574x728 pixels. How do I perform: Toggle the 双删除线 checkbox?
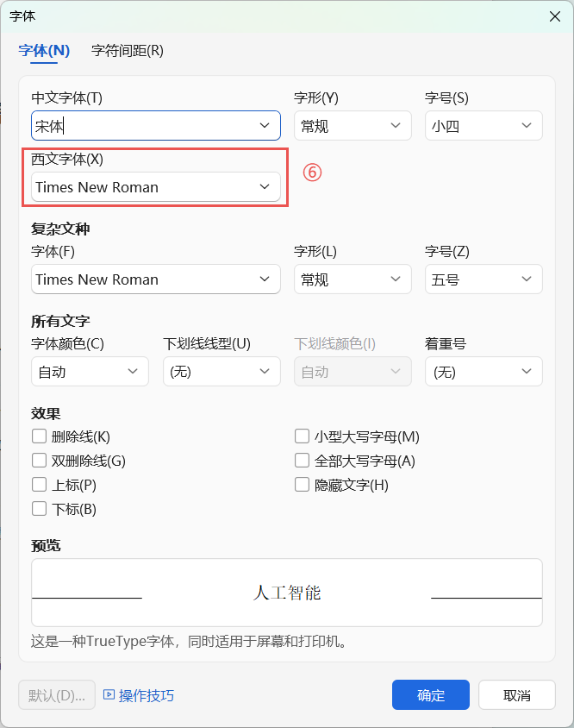[x=39, y=461]
